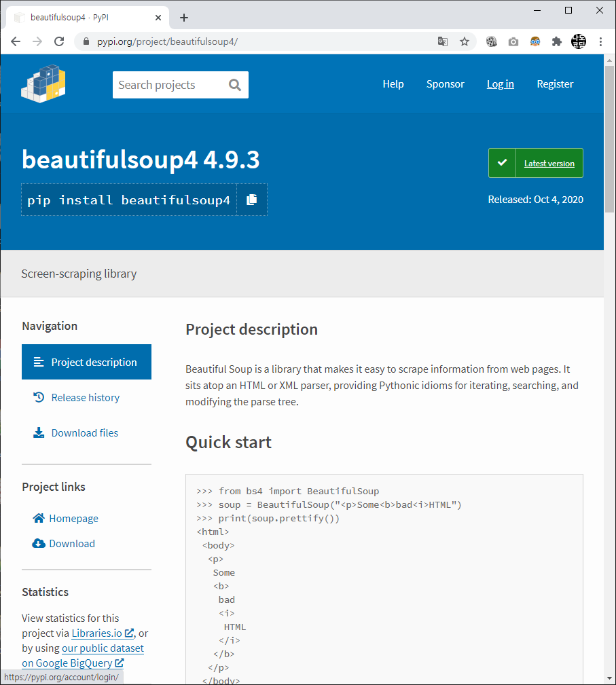Open the Homepage project link
This screenshot has width=616, height=685.
pos(73,518)
